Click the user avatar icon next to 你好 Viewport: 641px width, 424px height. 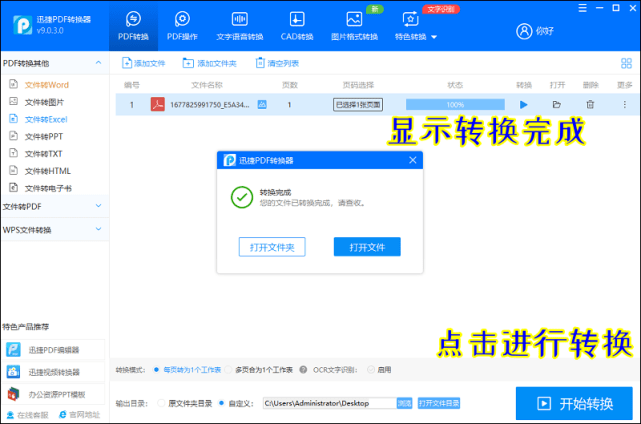tap(524, 31)
